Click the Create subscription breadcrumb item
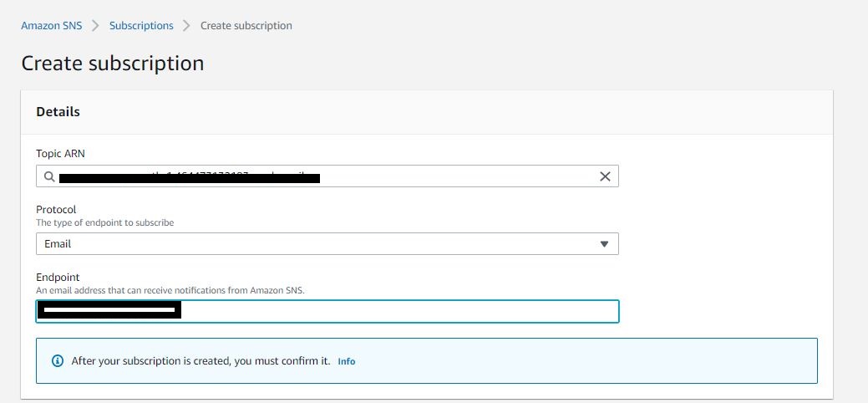 [x=246, y=26]
